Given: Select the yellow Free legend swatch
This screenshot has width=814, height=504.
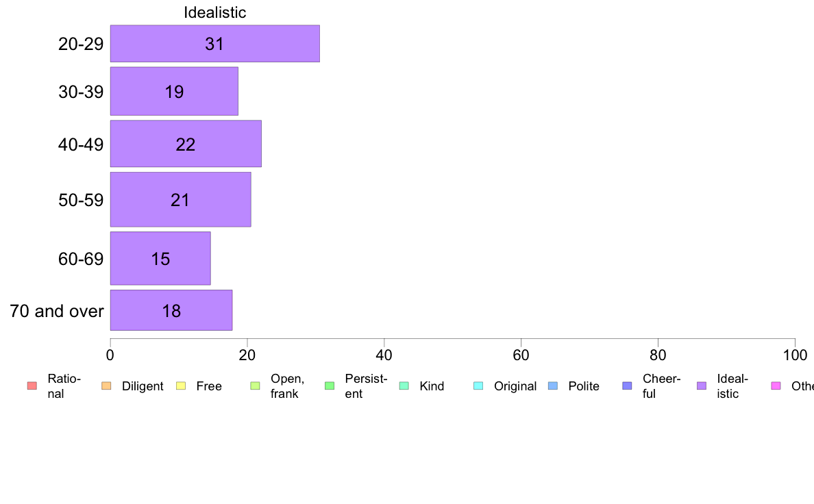Looking at the screenshot, I should [181, 386].
